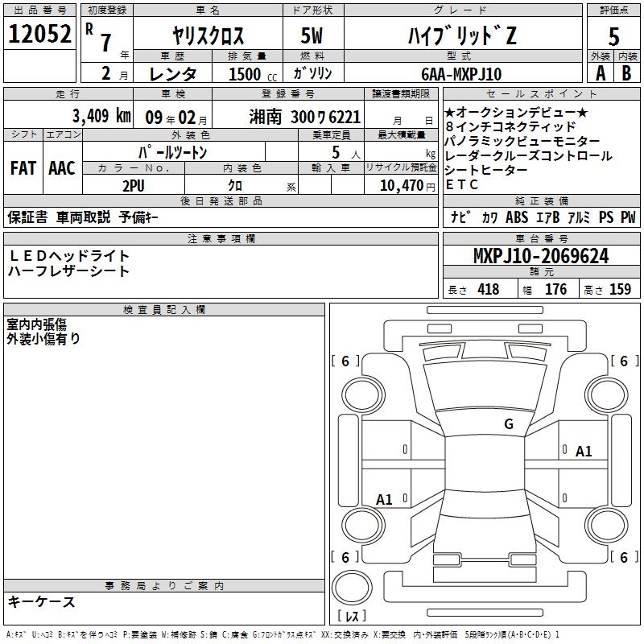Viewport: 644px width, 644px height.
Task: Select the width value 176
Action: (x=555, y=289)
